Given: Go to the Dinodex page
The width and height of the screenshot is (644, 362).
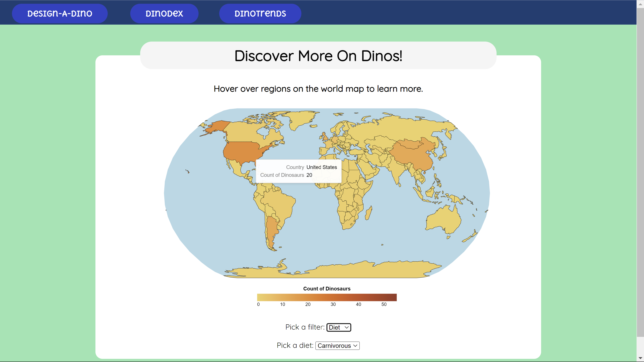Looking at the screenshot, I should click(x=164, y=13).
